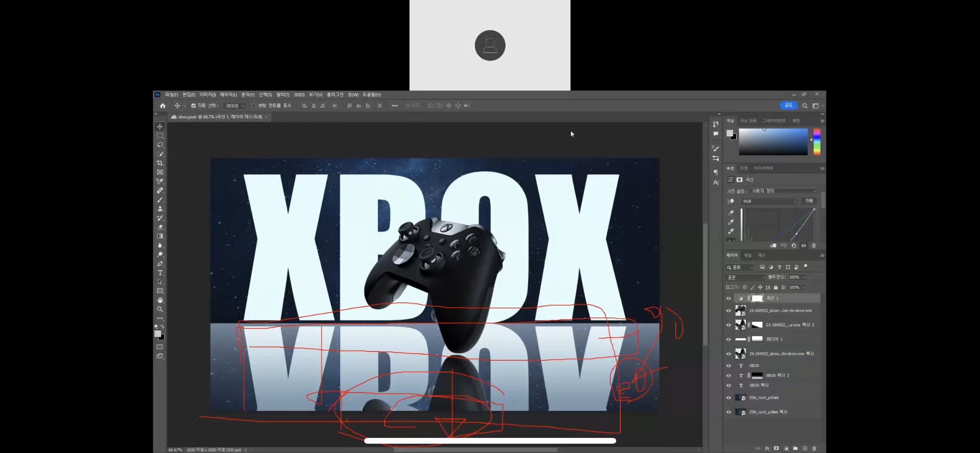Screen dimensions: 980x453
Task: Create new group folder icon
Action: click(x=795, y=448)
